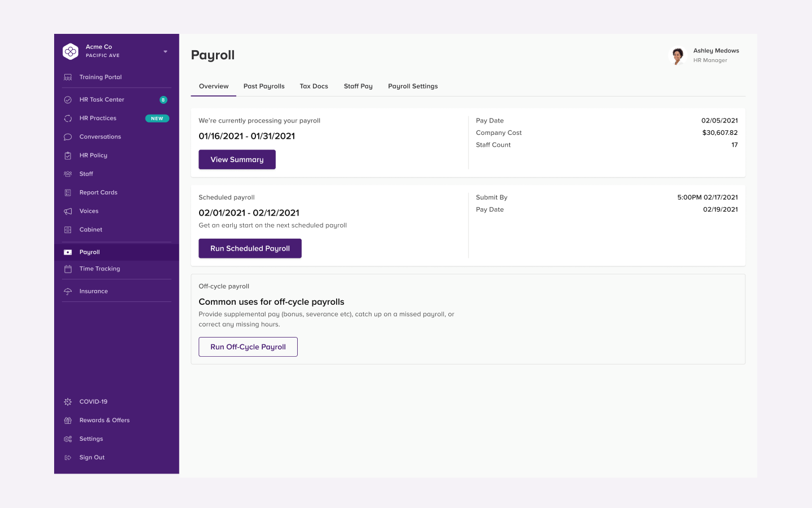Click the Run Scheduled Payroll button

pos(250,248)
